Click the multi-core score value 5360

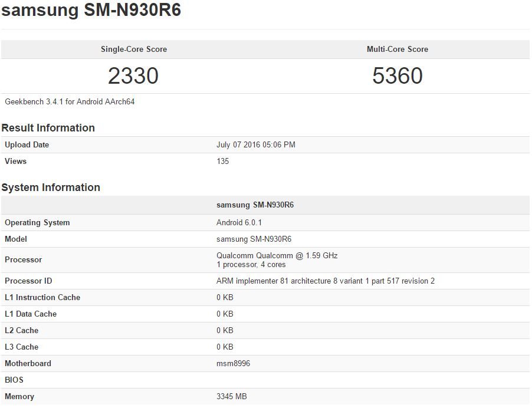398,75
